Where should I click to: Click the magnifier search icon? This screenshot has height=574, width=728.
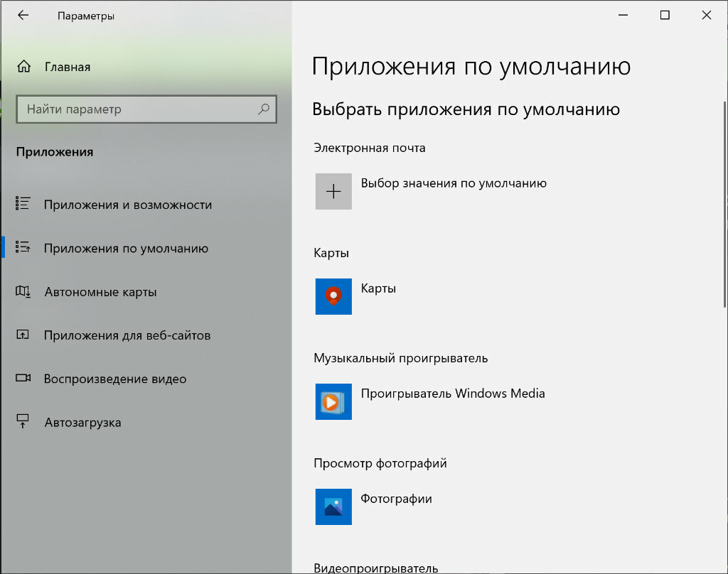264,109
